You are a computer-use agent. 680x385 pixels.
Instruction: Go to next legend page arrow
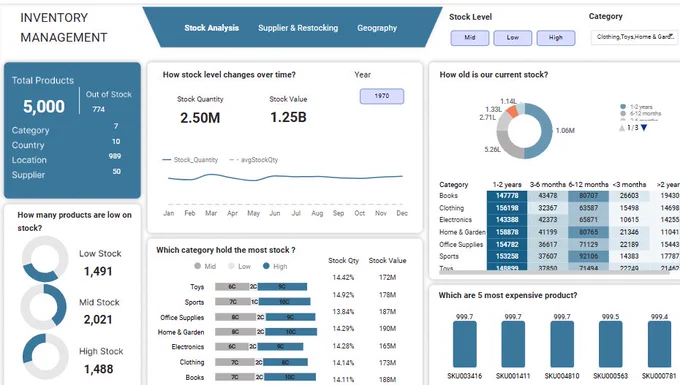644,127
